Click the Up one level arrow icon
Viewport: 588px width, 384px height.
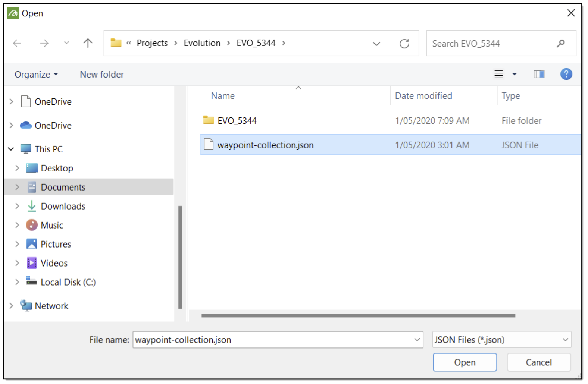pyautogui.click(x=88, y=43)
